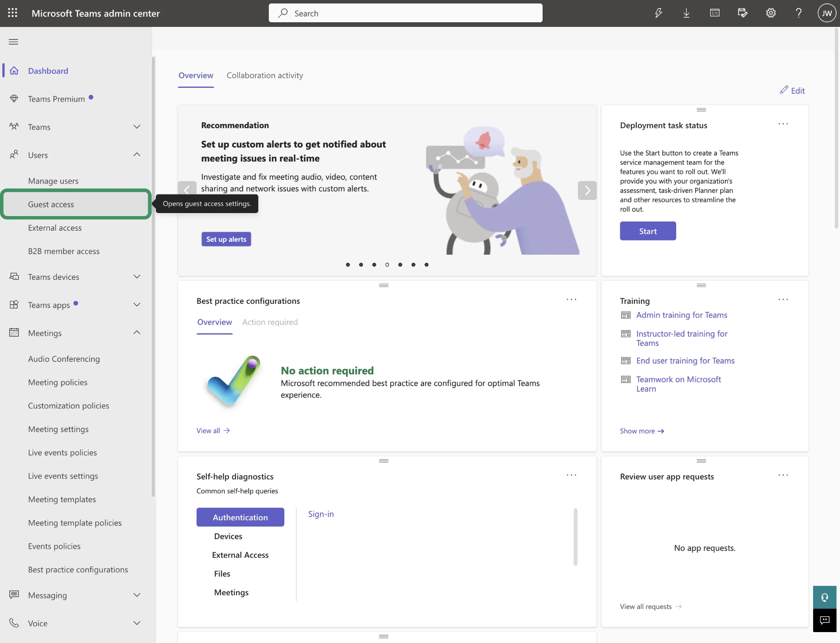The height and width of the screenshot is (643, 840).
Task: Expand the Teams devices section
Action: click(x=137, y=277)
